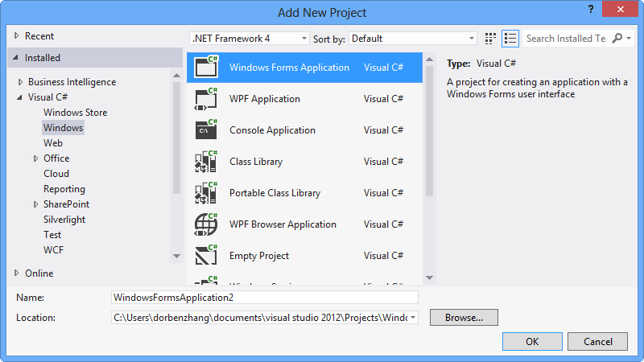Viewport: 644px width, 362px height.
Task: Click the Console Application template icon
Action: tap(206, 130)
